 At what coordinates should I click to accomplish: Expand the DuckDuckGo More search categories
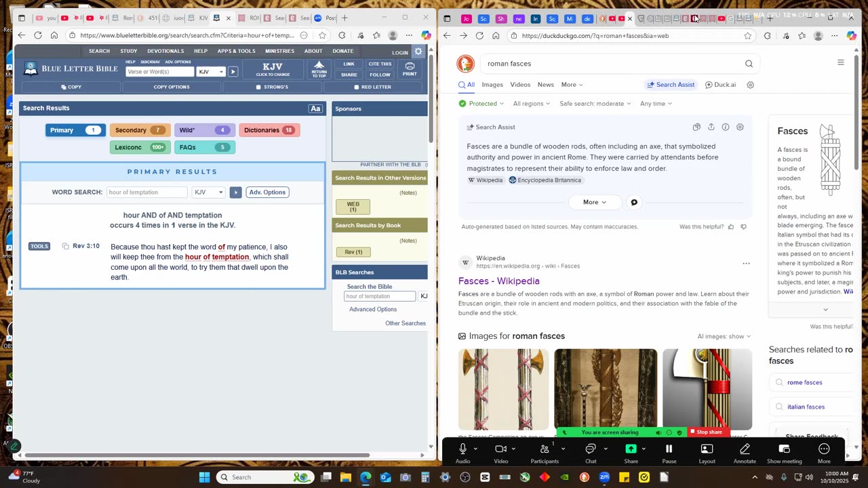click(572, 85)
